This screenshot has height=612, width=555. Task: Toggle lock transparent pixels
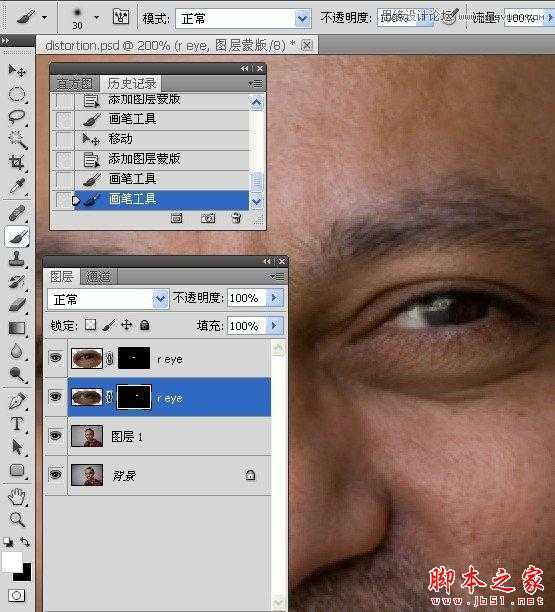click(91, 325)
